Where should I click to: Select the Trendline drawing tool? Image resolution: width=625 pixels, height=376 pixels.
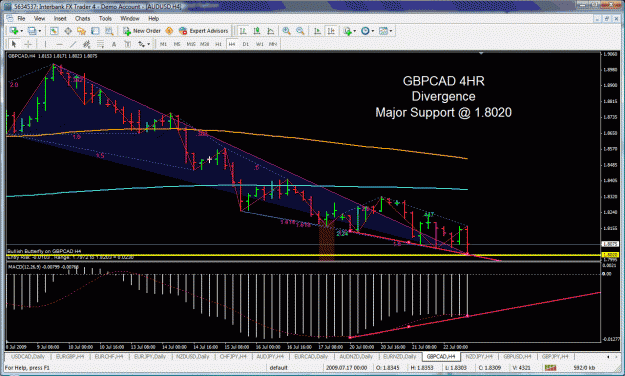(73, 44)
